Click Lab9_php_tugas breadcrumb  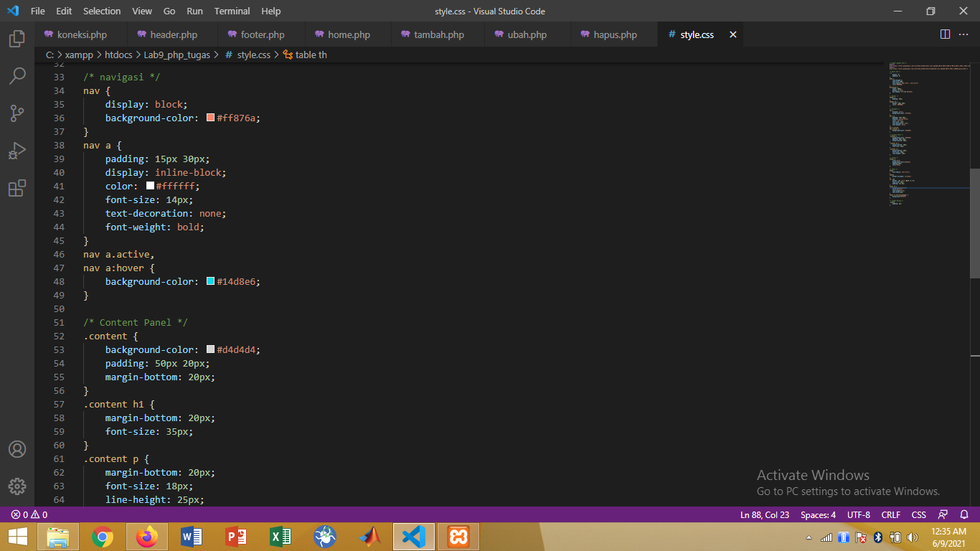tap(177, 55)
